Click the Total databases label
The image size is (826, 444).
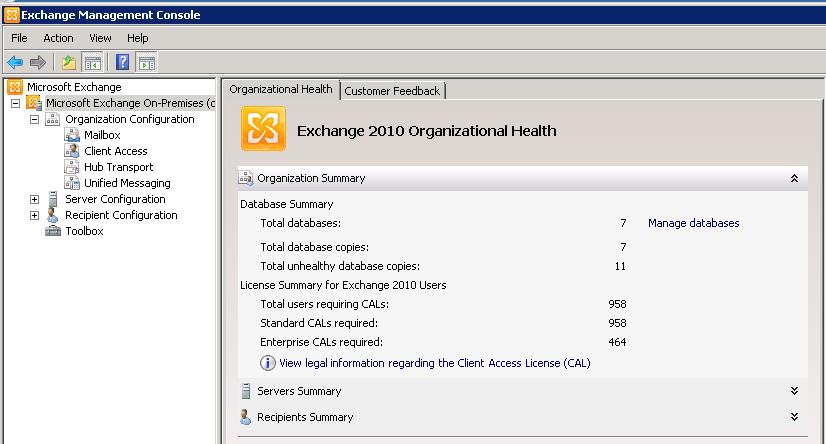[301, 223]
